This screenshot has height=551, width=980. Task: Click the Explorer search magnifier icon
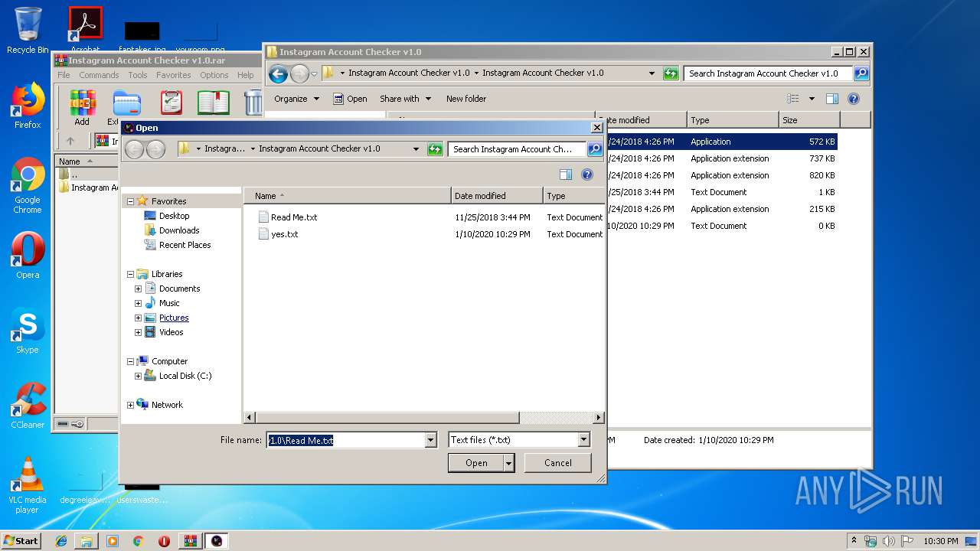pyautogui.click(x=861, y=73)
